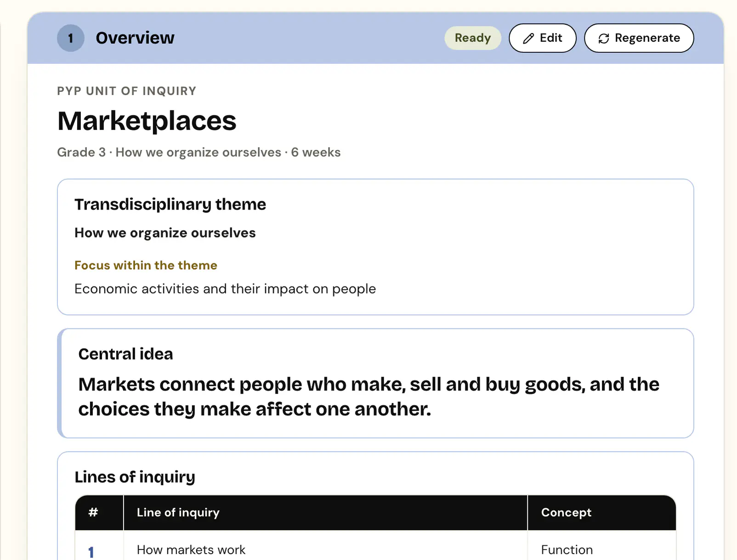Click the Lines of inquiry heading
Image resolution: width=737 pixels, height=560 pixels.
[x=135, y=477]
